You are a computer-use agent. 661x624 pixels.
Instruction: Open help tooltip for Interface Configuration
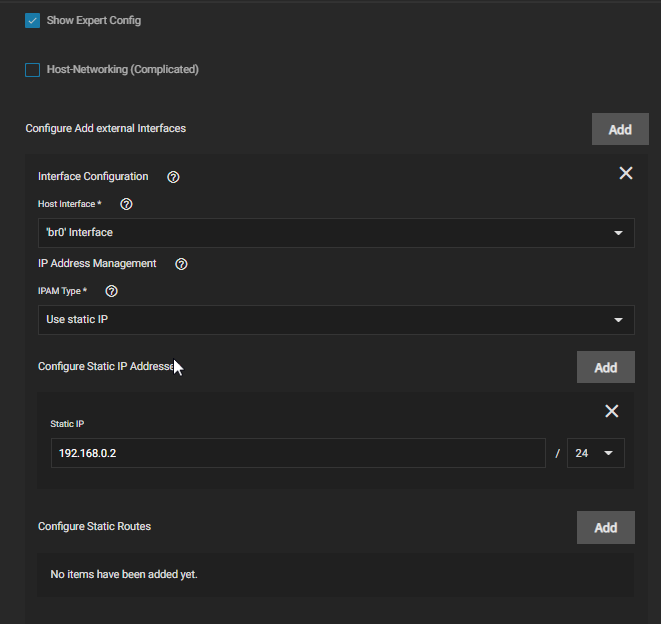(x=173, y=177)
